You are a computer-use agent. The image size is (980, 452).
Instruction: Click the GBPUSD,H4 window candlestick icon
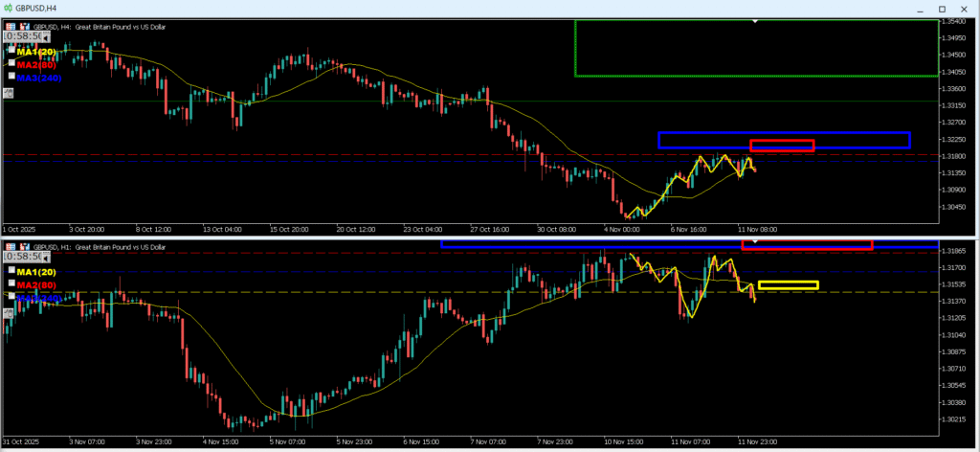coord(7,8)
